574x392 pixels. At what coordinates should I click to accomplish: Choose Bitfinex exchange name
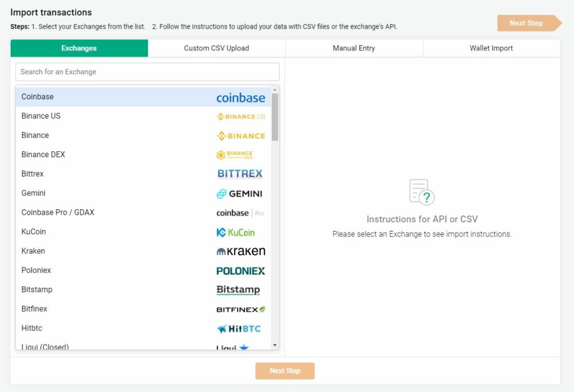click(x=34, y=309)
